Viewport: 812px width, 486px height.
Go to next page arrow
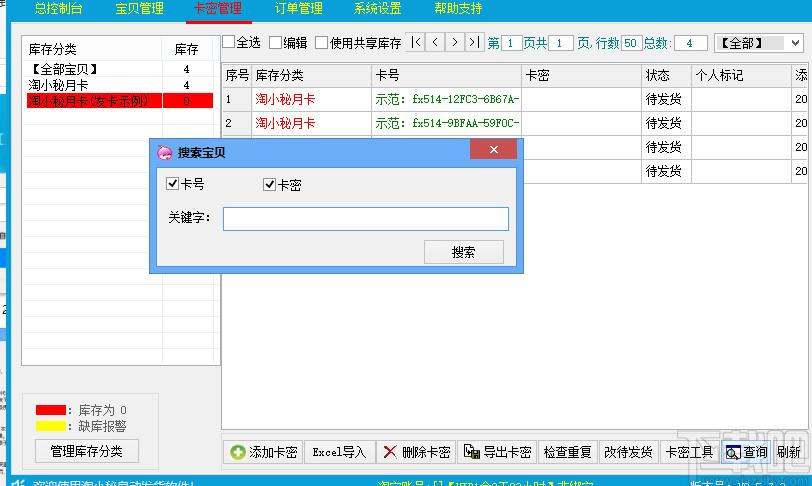pyautogui.click(x=455, y=42)
